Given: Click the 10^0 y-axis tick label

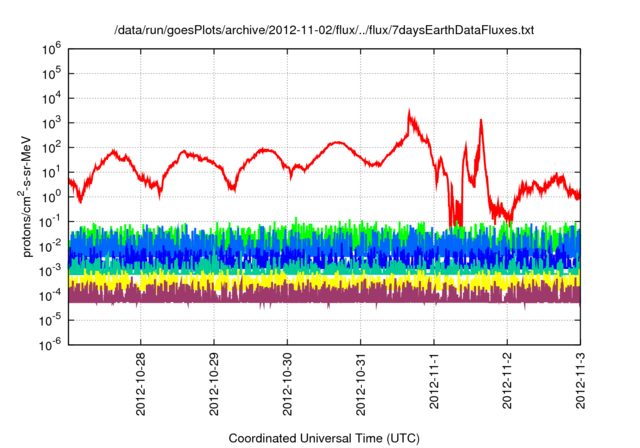Looking at the screenshot, I should [51, 197].
